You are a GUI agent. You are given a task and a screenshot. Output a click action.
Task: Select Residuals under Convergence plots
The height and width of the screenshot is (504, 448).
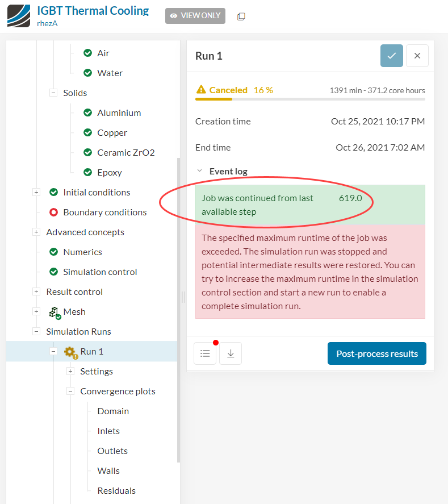tap(116, 491)
